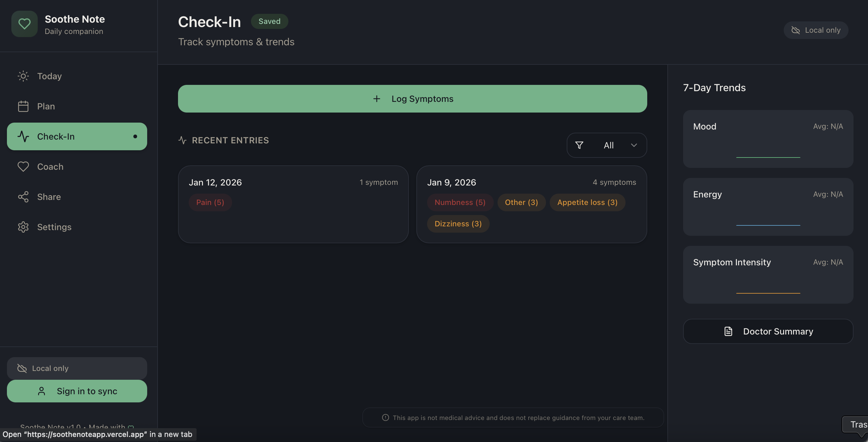Select the Dizziness (3) symptom chip
This screenshot has height=442, width=868.
coord(458,224)
